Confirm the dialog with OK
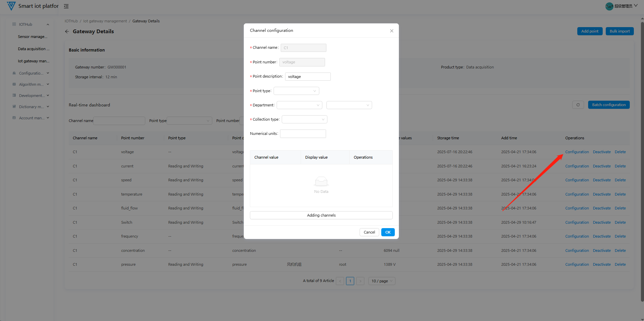 (x=388, y=232)
